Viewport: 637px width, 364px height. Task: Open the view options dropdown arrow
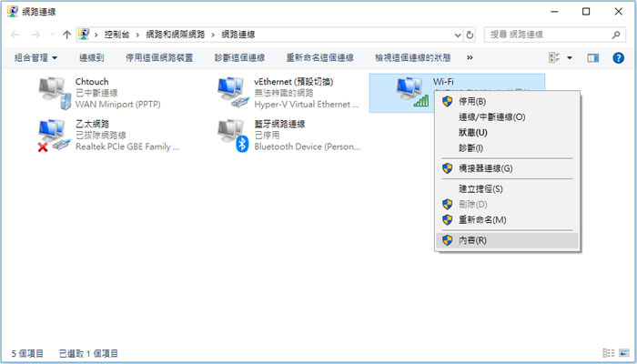570,58
